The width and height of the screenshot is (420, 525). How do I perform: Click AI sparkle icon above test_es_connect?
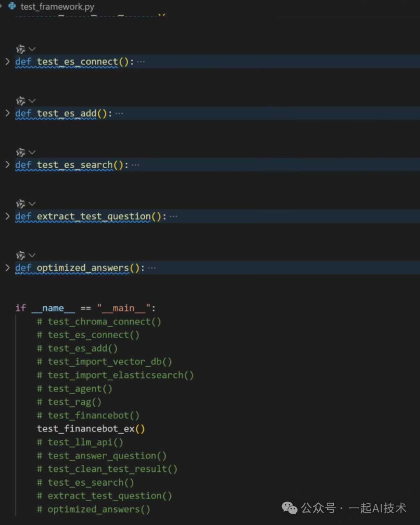pos(21,49)
